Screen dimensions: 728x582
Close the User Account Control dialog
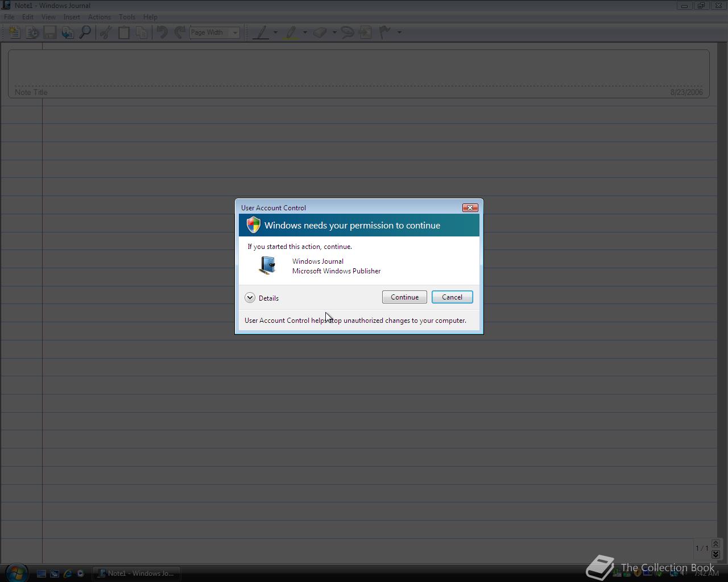click(x=470, y=207)
